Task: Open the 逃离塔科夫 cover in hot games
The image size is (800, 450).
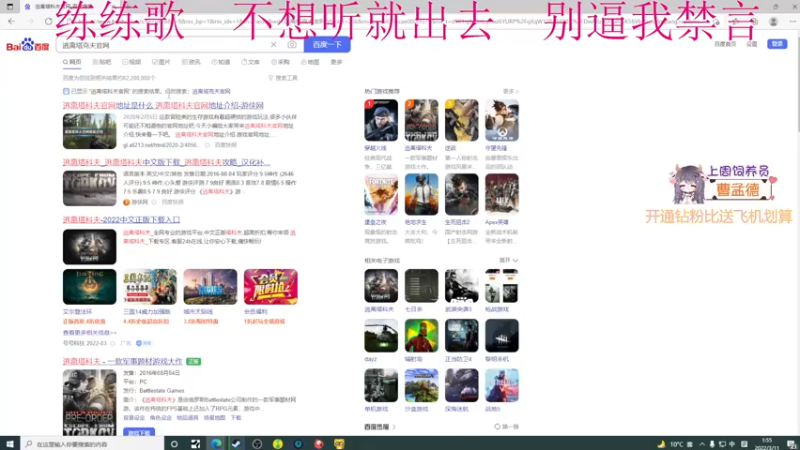Action: [421, 120]
